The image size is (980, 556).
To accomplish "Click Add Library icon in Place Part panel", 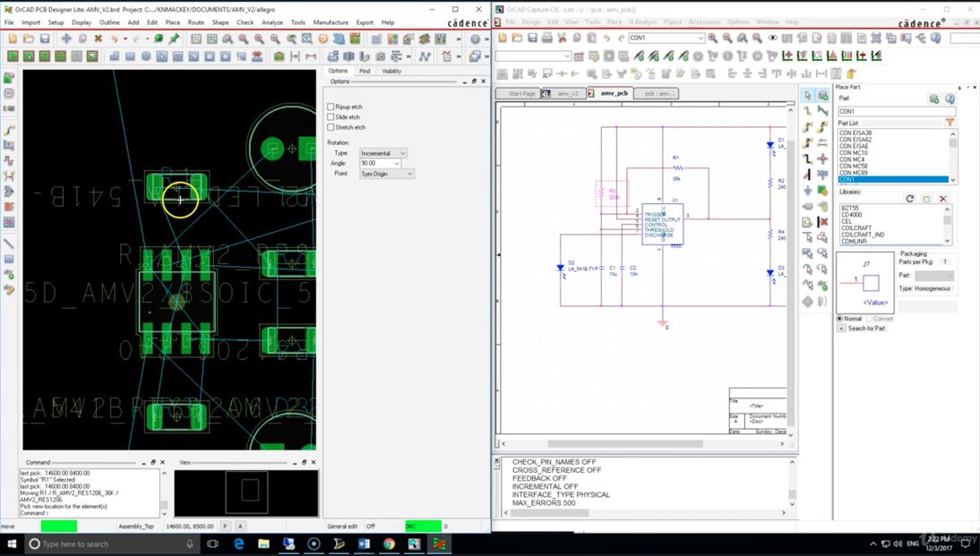I will (x=926, y=199).
